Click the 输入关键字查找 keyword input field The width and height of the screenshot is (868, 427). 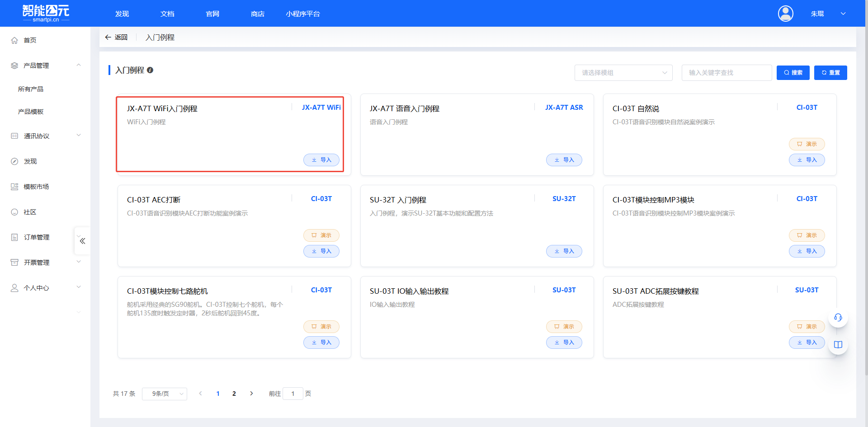(726, 73)
